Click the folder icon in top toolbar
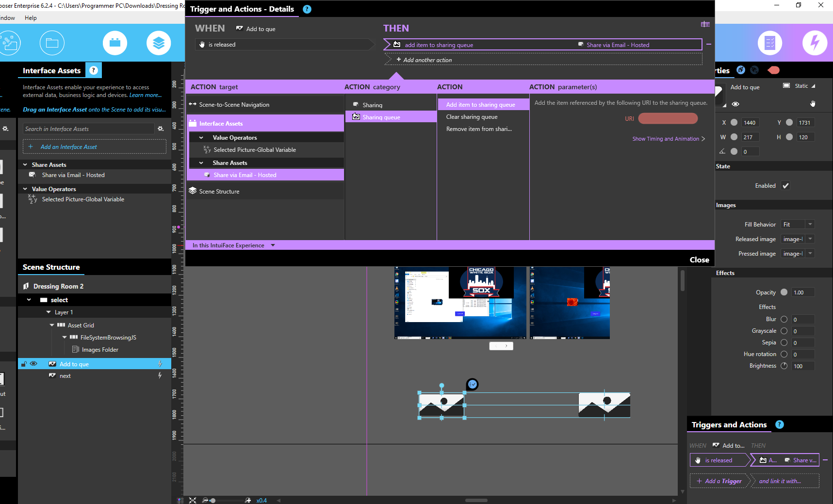The width and height of the screenshot is (833, 504). coord(52,43)
